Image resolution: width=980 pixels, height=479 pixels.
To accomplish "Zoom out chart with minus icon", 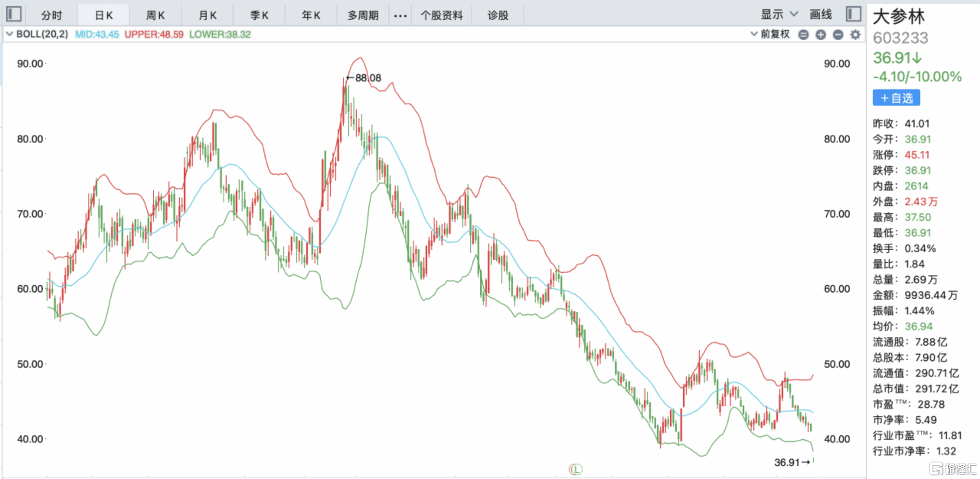I will coord(838,35).
